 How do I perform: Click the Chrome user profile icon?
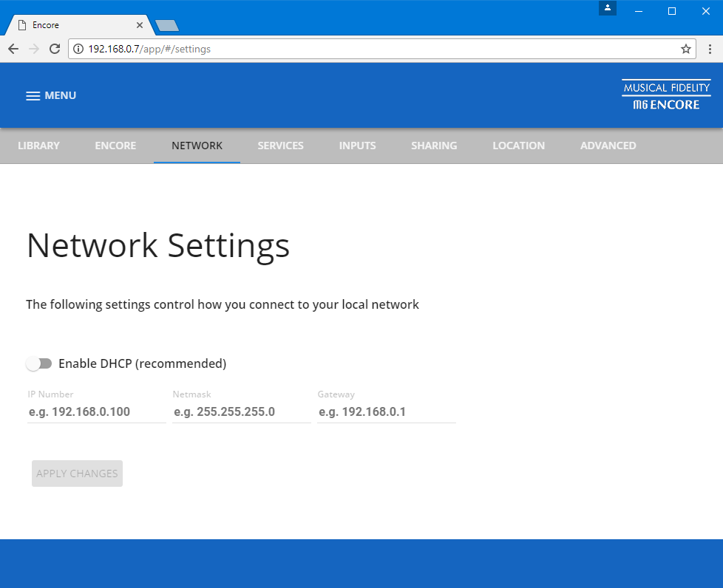pos(607,8)
